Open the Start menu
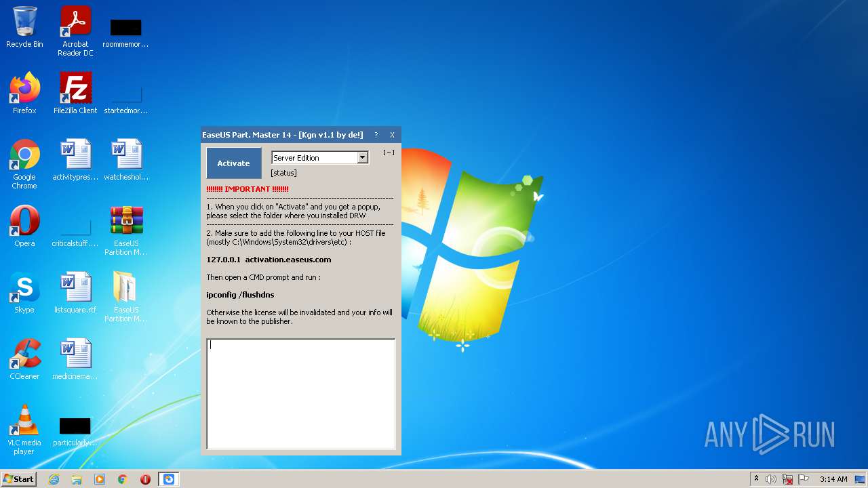The image size is (868, 488). point(18,479)
